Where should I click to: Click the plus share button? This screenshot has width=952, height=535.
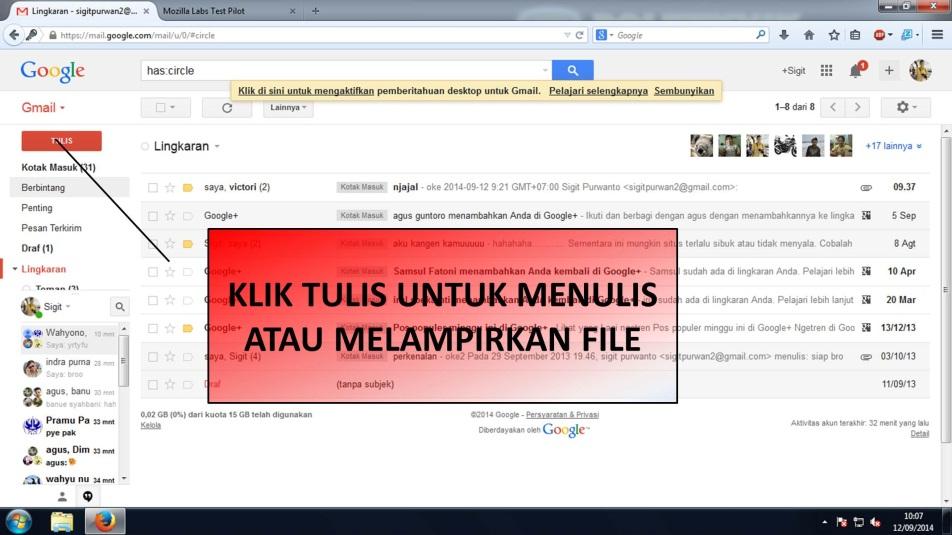889,70
